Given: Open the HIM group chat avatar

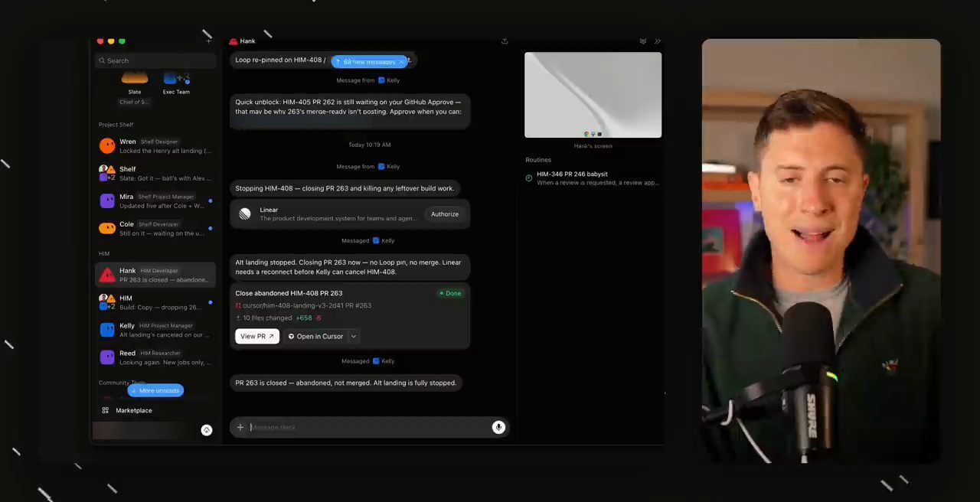Looking at the screenshot, I should 107,302.
